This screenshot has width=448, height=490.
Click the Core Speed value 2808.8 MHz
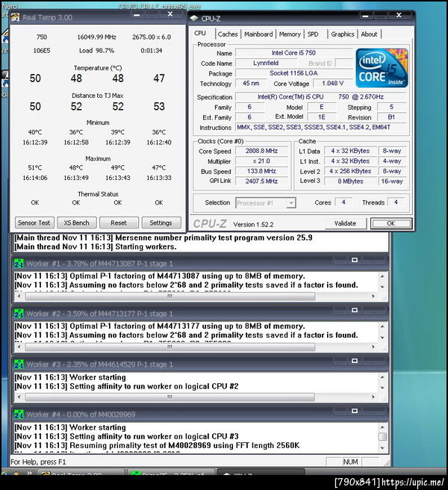(261, 151)
